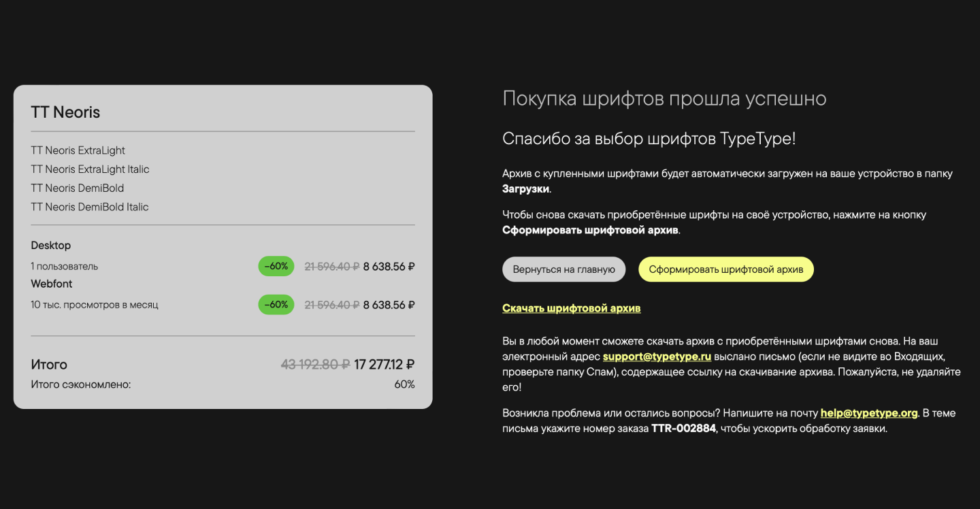This screenshot has height=509, width=980.
Task: Click the 8 638.56 ₽ price in Desktop row
Action: 389,267
